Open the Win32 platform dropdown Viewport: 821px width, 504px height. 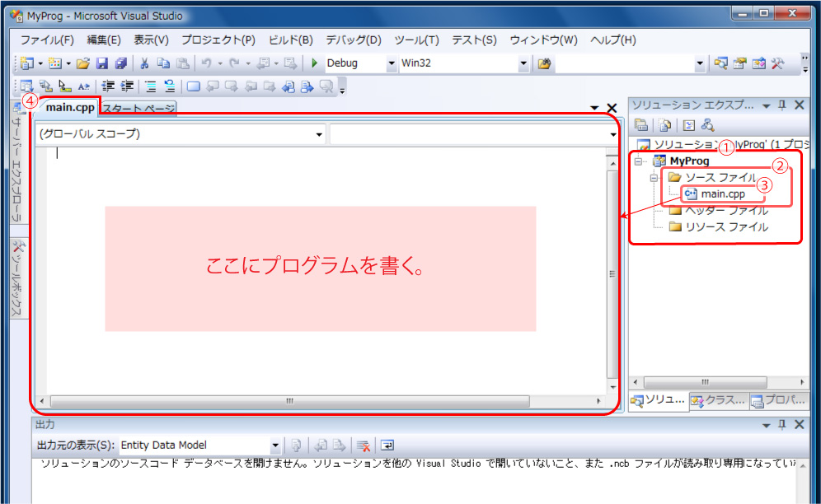point(523,63)
